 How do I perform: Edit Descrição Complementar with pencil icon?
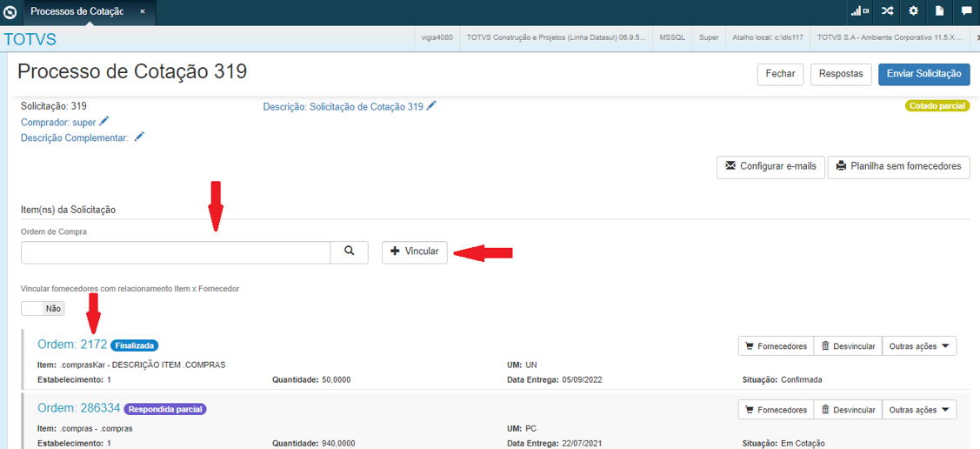click(x=139, y=137)
